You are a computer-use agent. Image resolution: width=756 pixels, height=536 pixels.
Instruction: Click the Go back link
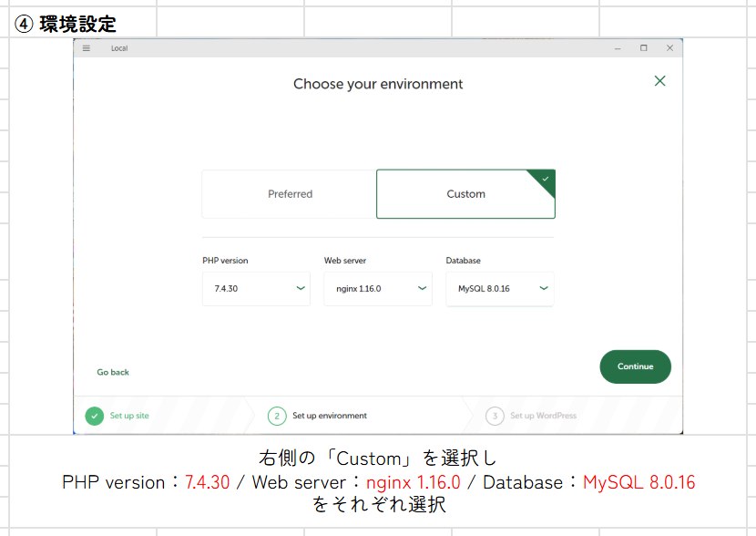(x=113, y=372)
